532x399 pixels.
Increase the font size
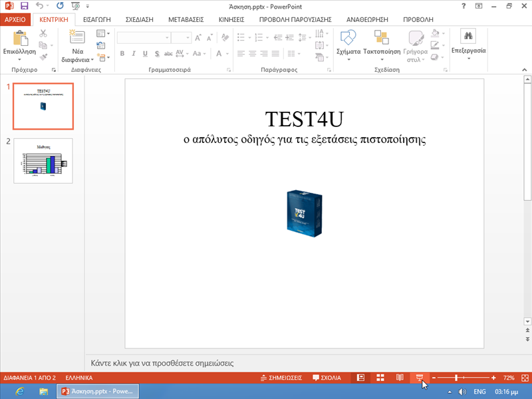[x=198, y=37]
